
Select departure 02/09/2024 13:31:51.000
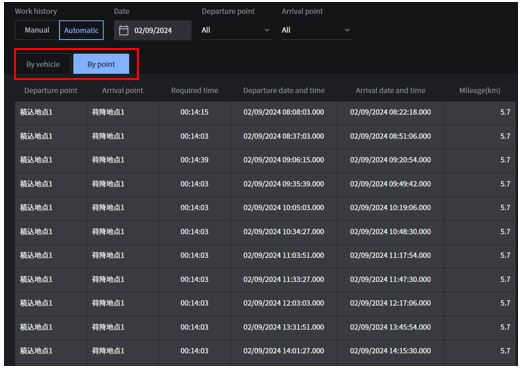point(284,328)
